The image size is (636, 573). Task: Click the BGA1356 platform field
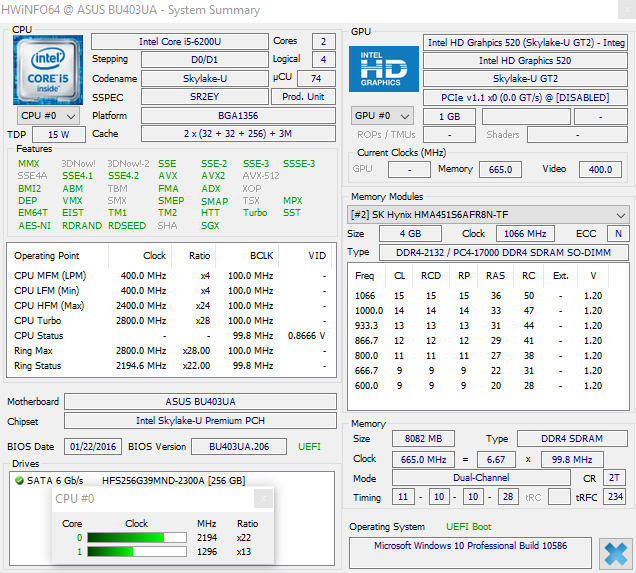[x=238, y=116]
